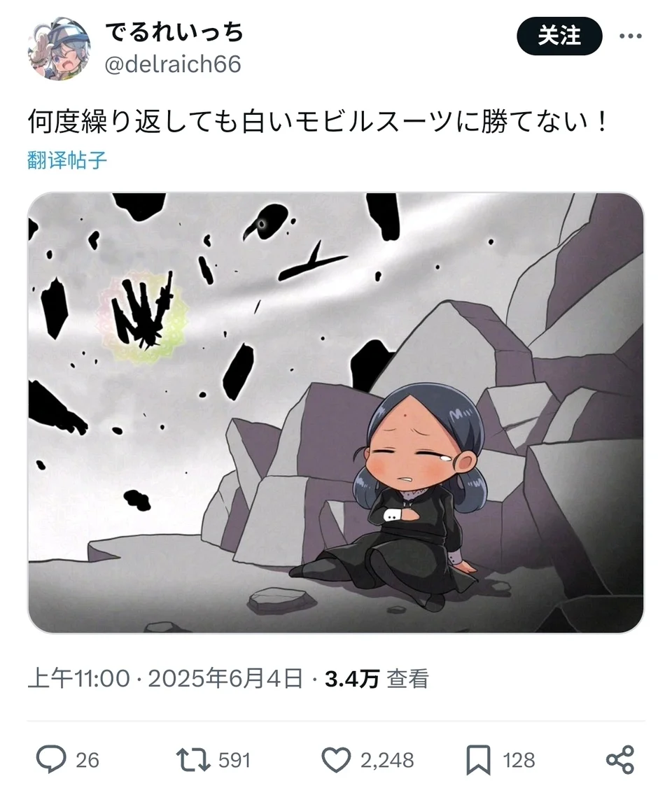
Task: Open the three-dot more options menu
Action: (x=630, y=36)
